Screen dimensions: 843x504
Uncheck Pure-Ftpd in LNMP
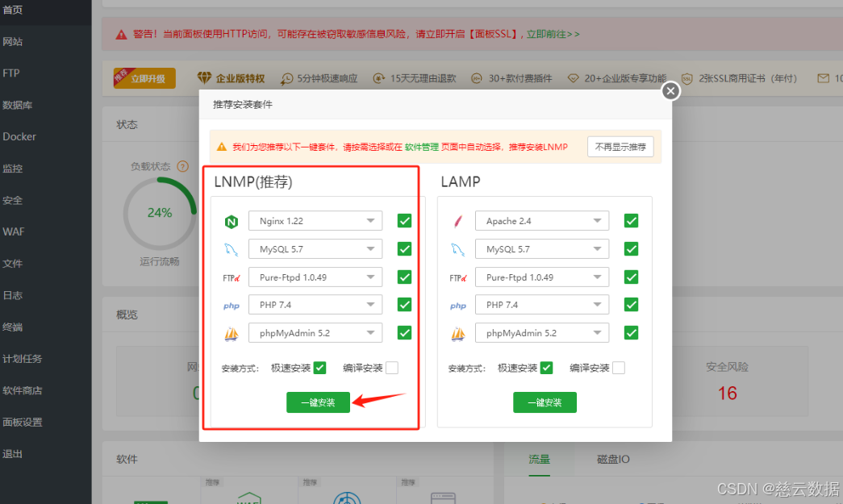[404, 277]
